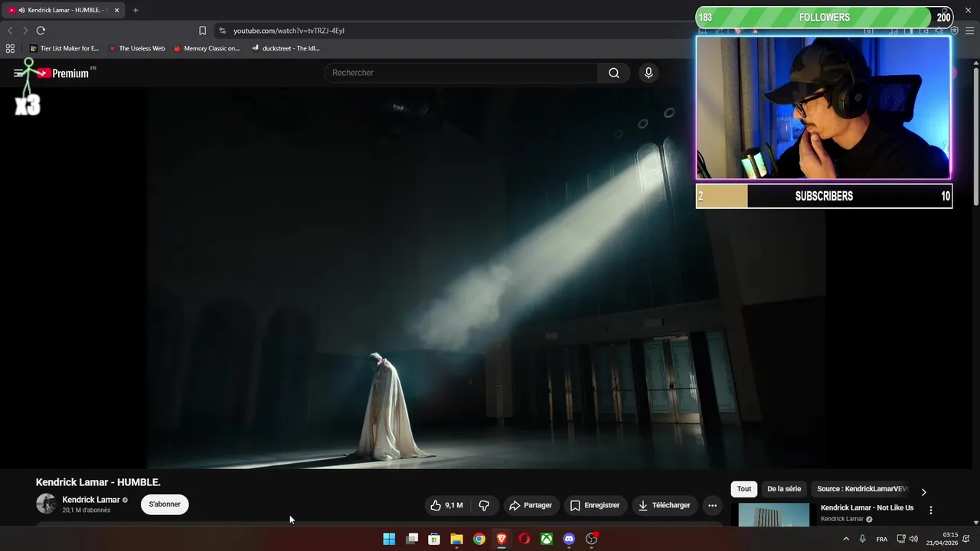Open volume control tray icon
Image resolution: width=980 pixels, height=551 pixels.
913,539
